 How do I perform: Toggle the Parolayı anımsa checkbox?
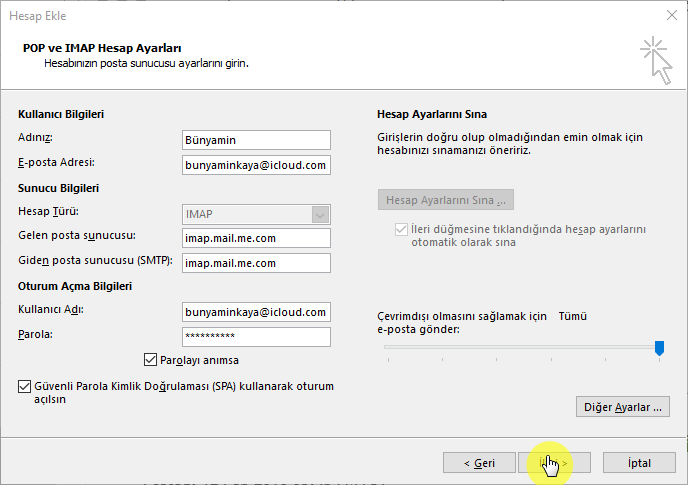coord(150,359)
